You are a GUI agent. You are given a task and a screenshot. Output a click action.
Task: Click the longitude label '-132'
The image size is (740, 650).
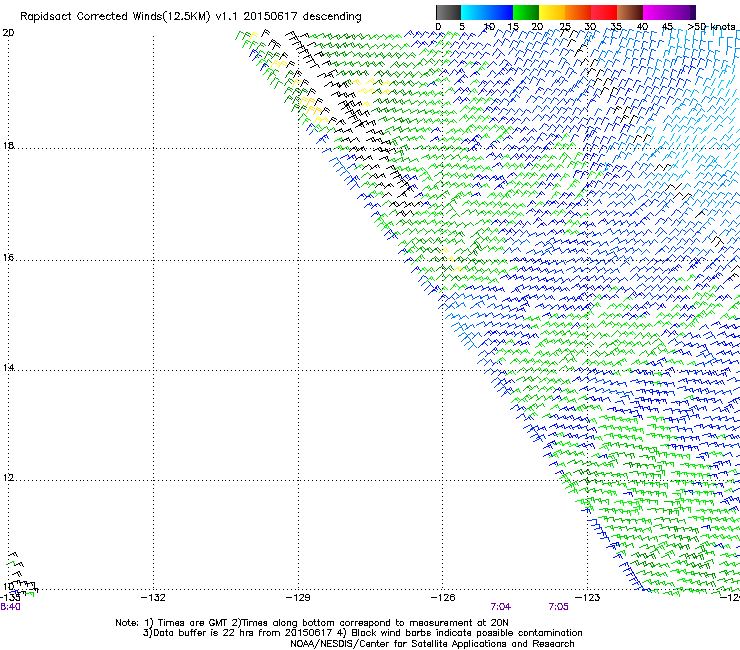coord(153,598)
